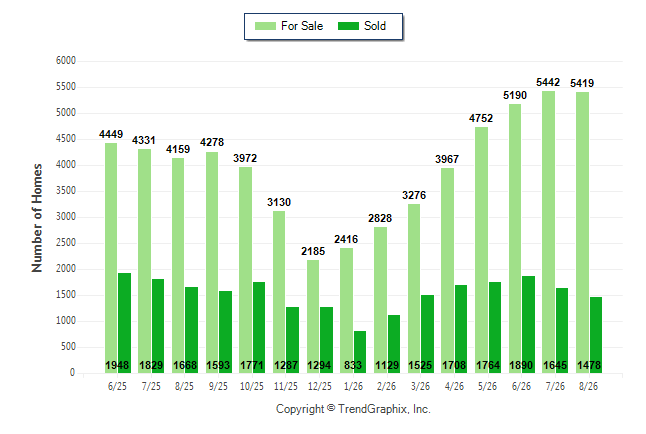Click the light green For Sale legend swatch

[x=265, y=26]
